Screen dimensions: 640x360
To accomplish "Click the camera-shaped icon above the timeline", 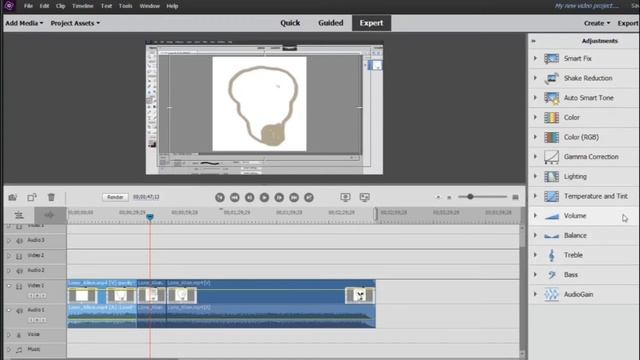I will [13, 197].
